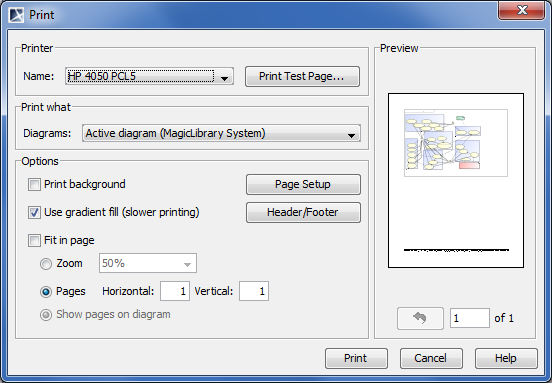Click the back arrow icon in the Preview panel
The image size is (552, 383).
(420, 318)
